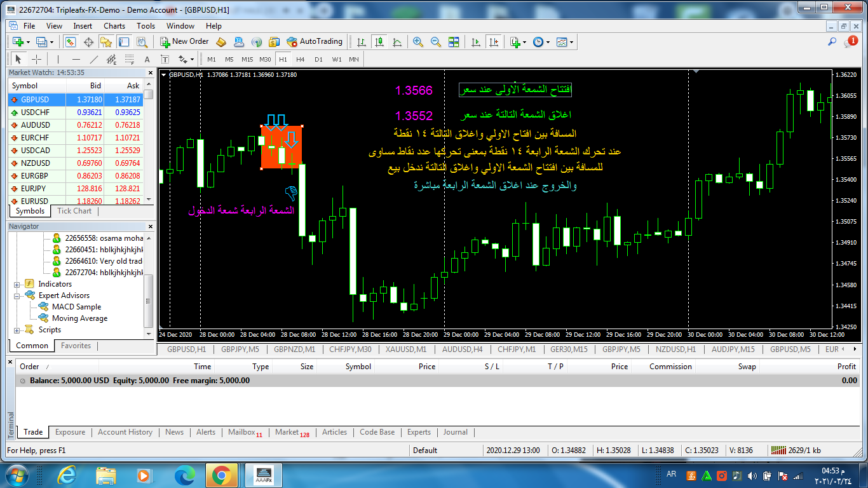This screenshot has width=868, height=488.
Task: Click the Zoom In magnifier icon
Action: point(417,42)
